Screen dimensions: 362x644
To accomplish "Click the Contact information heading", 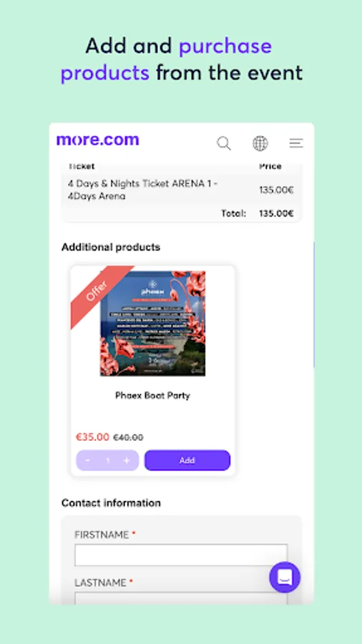I will [x=111, y=503].
